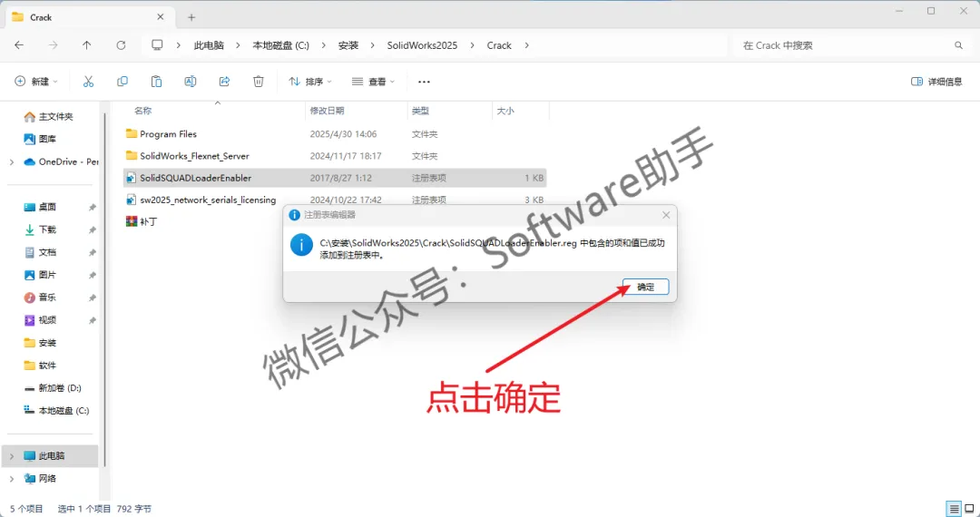The width and height of the screenshot is (980, 517).
Task: Click the PC monitor icon in address bar
Action: point(158,45)
